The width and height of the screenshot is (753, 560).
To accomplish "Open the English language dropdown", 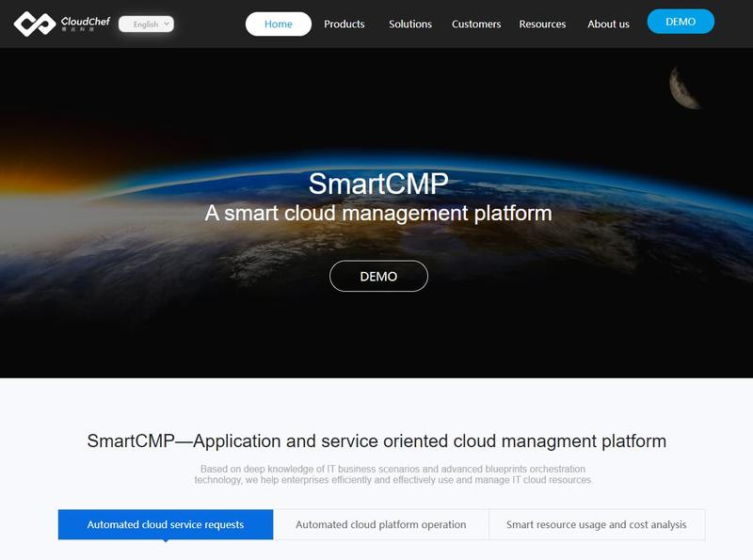I will click(x=146, y=24).
